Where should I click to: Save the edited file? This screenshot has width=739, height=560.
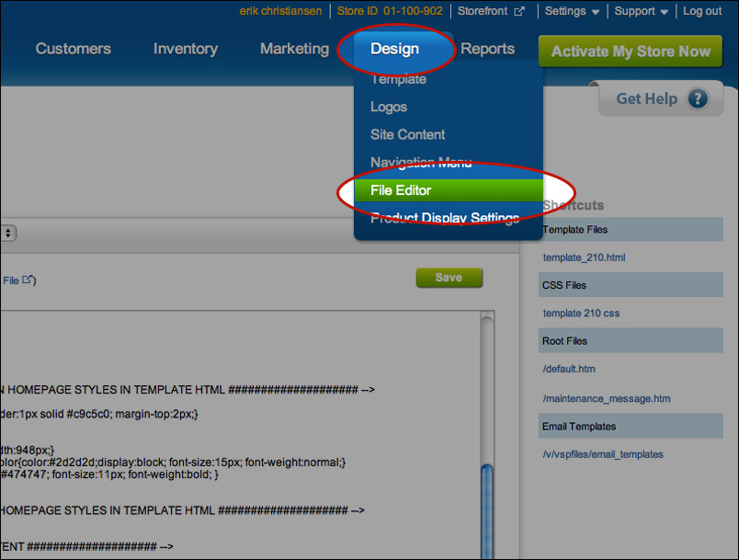click(x=449, y=278)
